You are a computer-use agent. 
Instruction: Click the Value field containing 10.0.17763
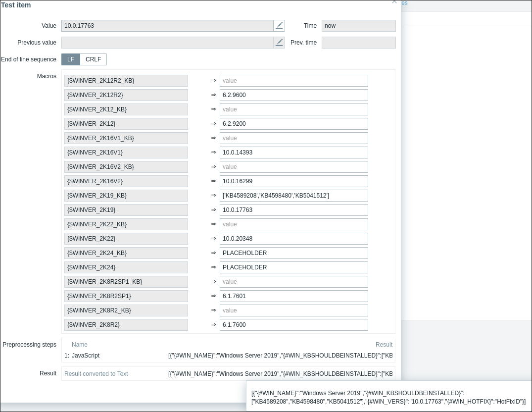(x=167, y=26)
